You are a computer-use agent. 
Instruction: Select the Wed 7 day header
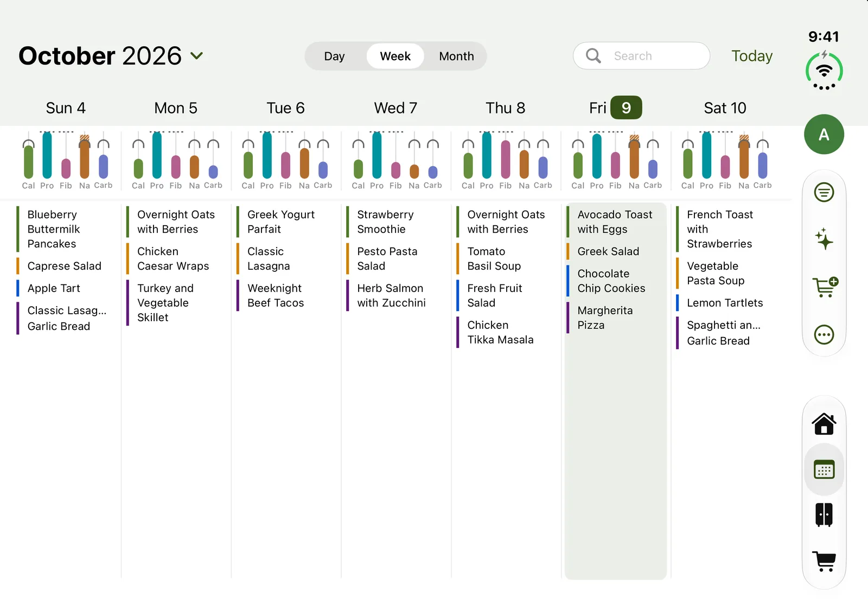point(395,108)
